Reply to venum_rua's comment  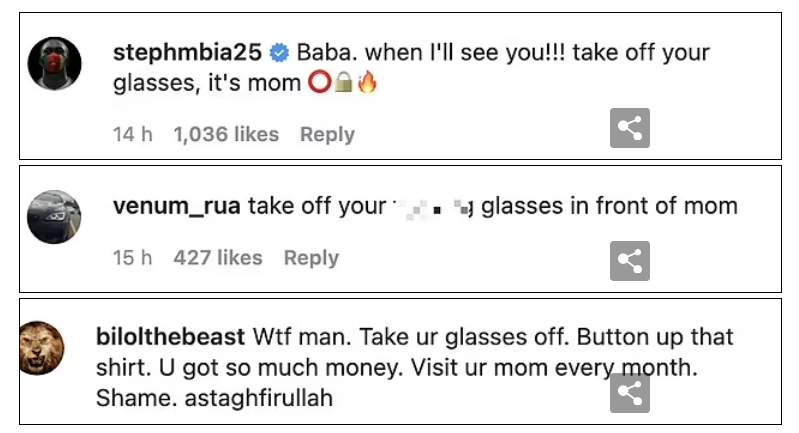click(x=311, y=258)
